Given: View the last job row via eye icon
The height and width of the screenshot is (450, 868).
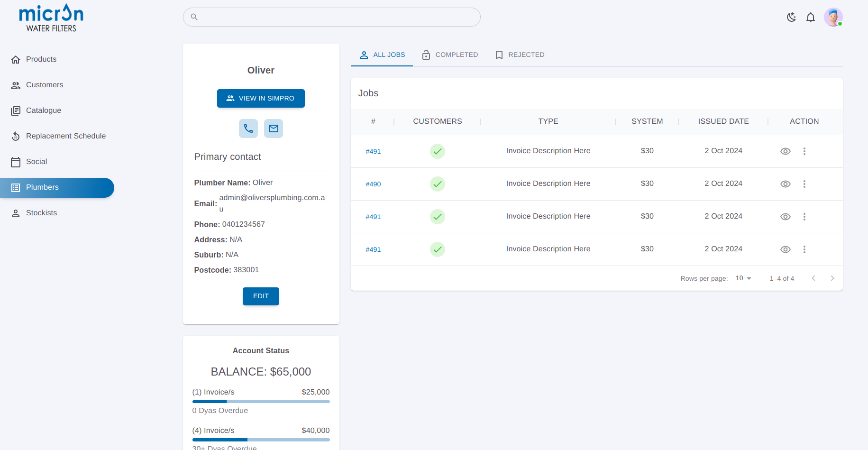Looking at the screenshot, I should pos(786,249).
